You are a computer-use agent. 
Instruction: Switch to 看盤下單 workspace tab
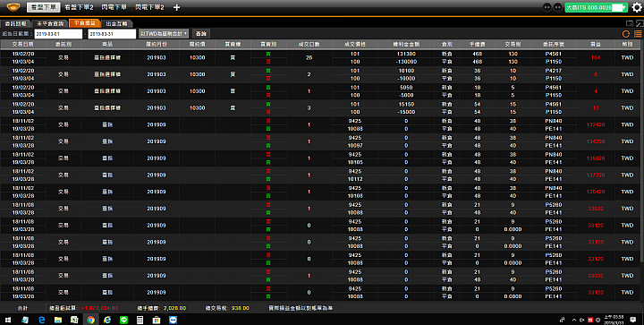[44, 7]
